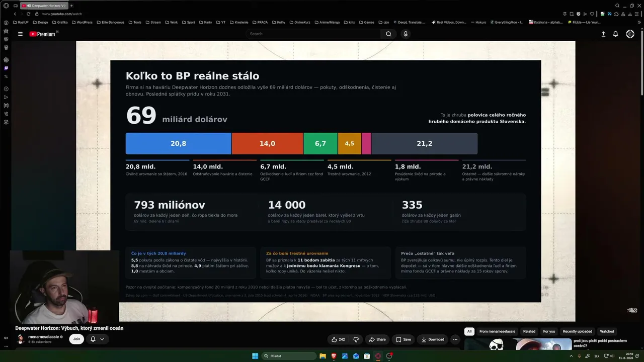Open the Elite Dangerous bookmarks folder
Viewport: 644px width, 362px height.
pyautogui.click(x=111, y=22)
